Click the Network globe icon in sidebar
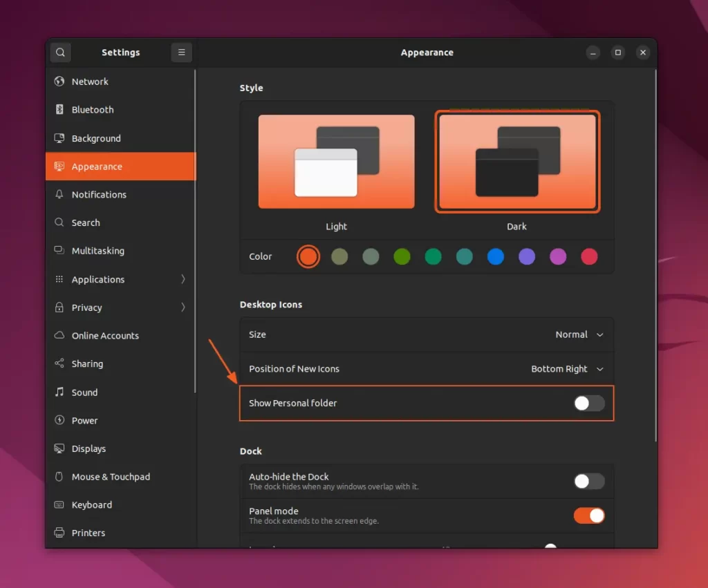The image size is (708, 588). pos(59,82)
